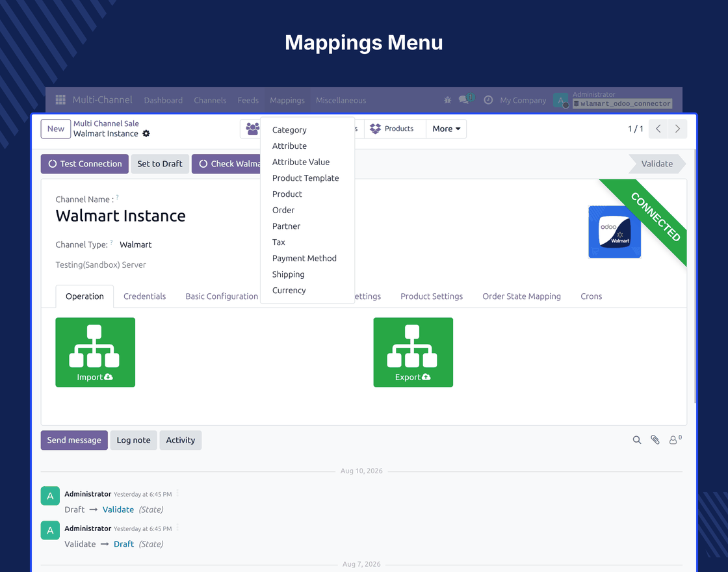Open the Mappings menu
Image resolution: width=728 pixels, height=572 pixels.
coord(287,100)
